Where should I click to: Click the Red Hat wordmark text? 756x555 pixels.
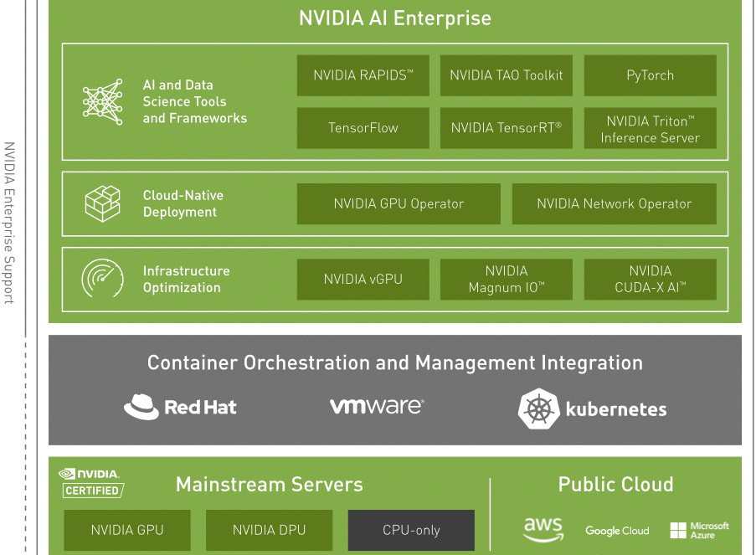pyautogui.click(x=201, y=408)
